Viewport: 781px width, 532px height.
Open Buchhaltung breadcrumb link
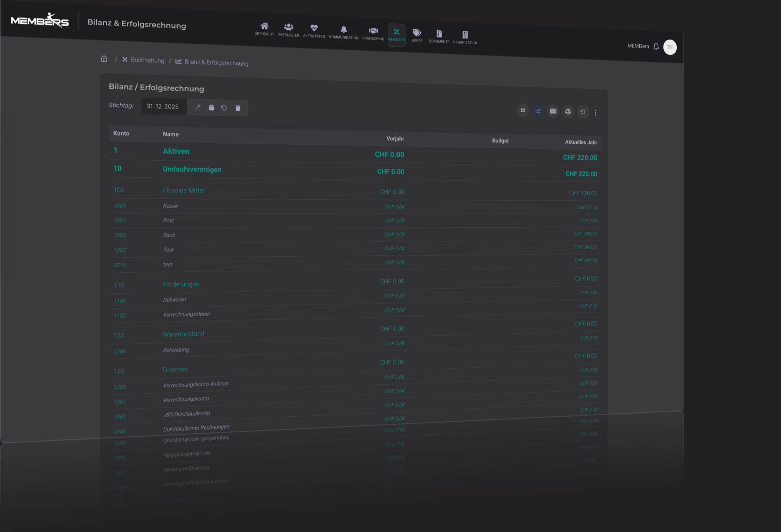pos(143,60)
